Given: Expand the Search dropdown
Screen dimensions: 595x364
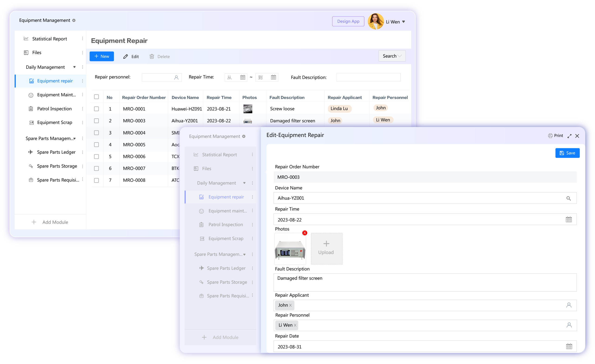Looking at the screenshot, I should point(392,56).
